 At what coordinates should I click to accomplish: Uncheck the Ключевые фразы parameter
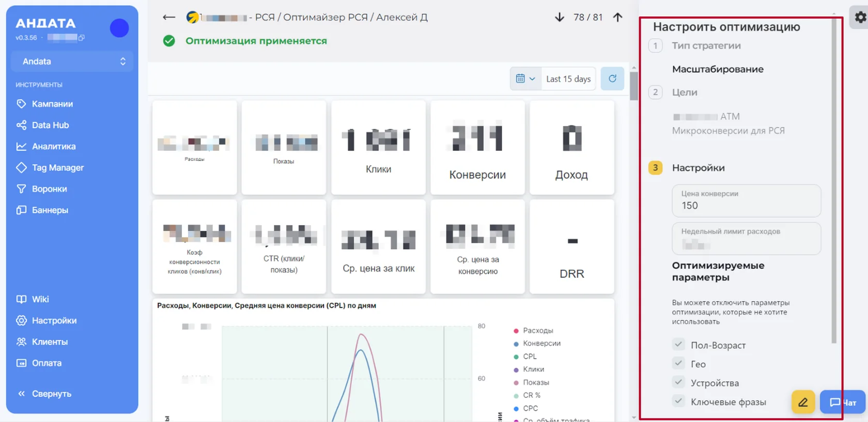pyautogui.click(x=678, y=401)
